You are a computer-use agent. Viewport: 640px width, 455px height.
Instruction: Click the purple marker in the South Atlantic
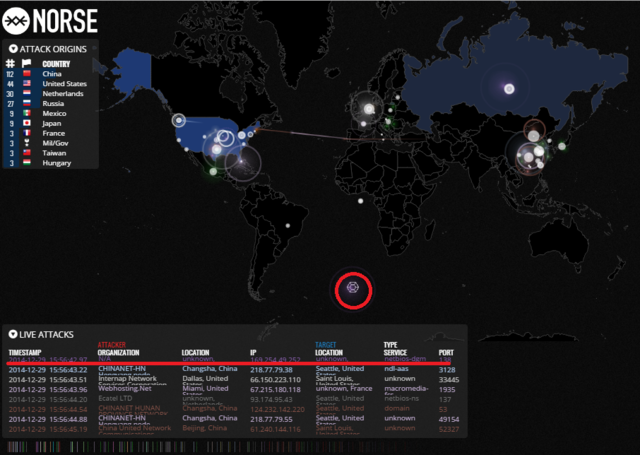tap(353, 288)
